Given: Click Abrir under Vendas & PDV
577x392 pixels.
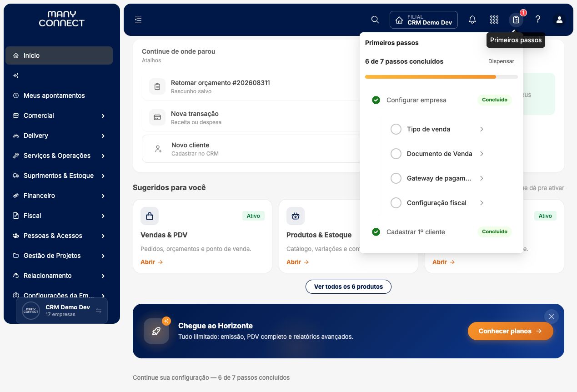Looking at the screenshot, I should (x=152, y=262).
